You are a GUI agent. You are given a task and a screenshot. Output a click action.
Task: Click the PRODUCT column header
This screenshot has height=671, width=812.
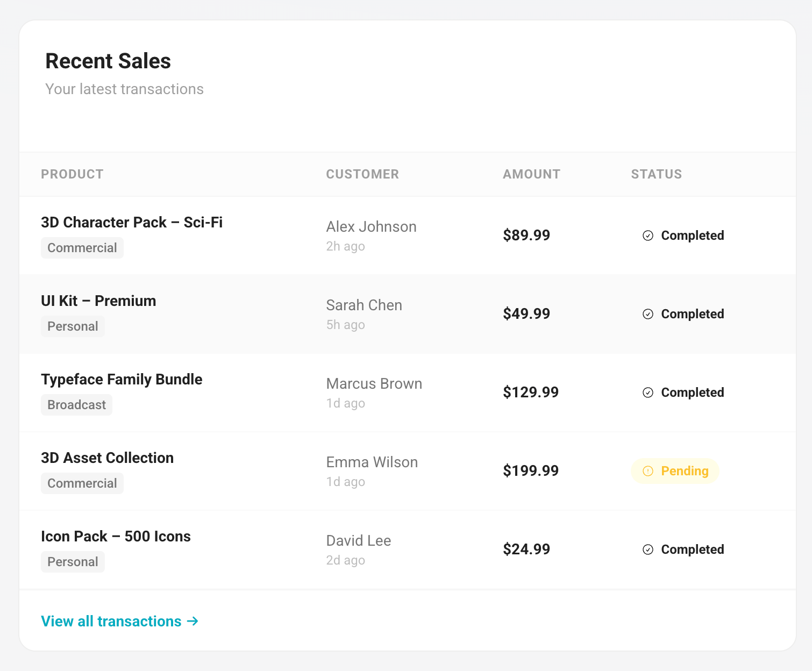[72, 174]
